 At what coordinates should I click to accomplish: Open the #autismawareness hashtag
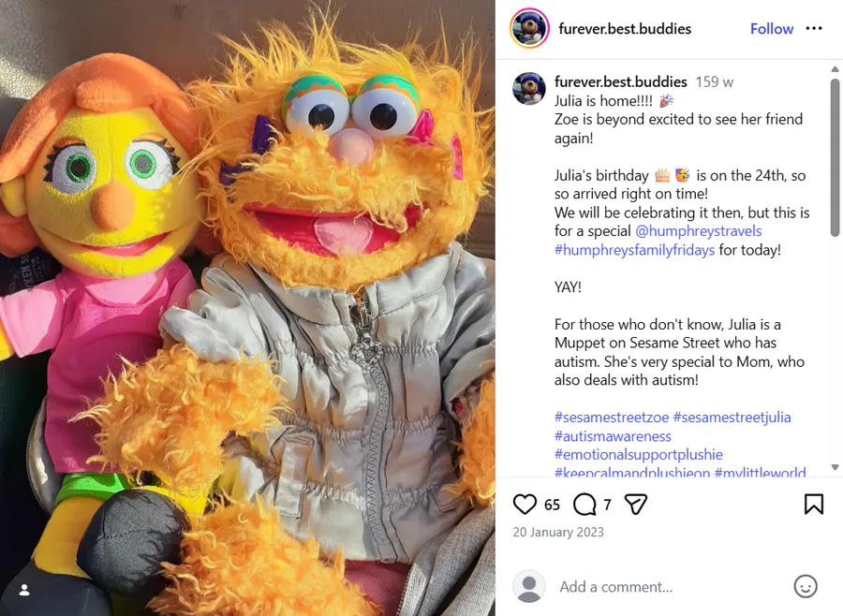pyautogui.click(x=613, y=436)
